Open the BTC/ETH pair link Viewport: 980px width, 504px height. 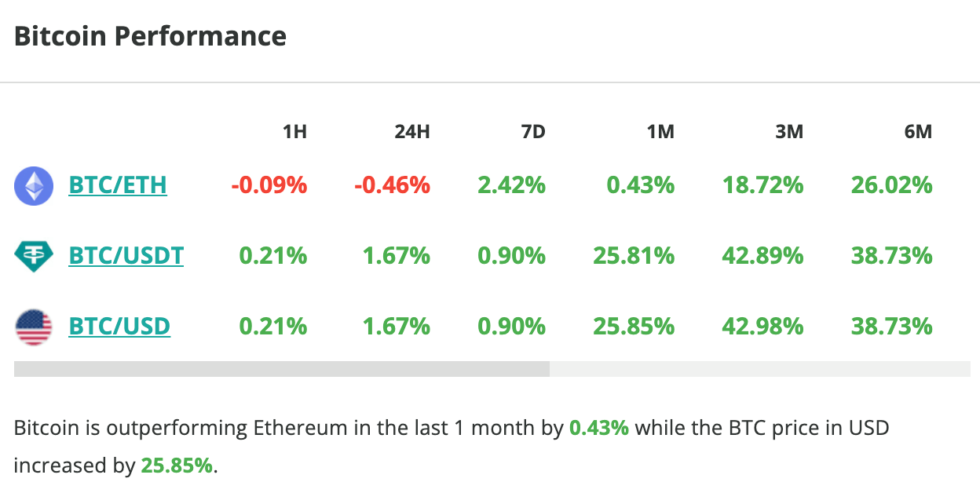(118, 185)
